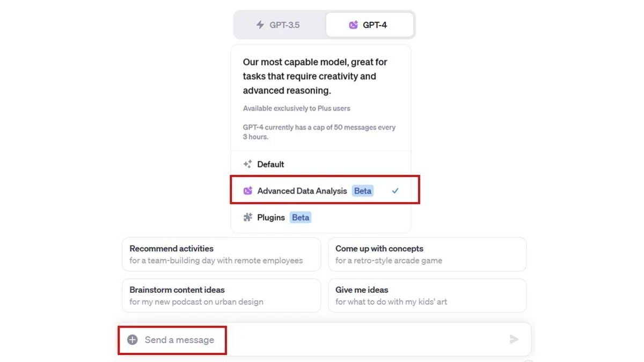Click the Beta badge beside Advanced Data Analysis
The height and width of the screenshot is (362, 644).
363,190
